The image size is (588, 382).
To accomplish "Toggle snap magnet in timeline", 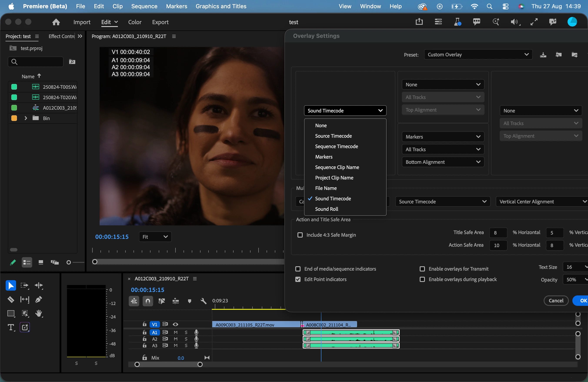I will (148, 301).
